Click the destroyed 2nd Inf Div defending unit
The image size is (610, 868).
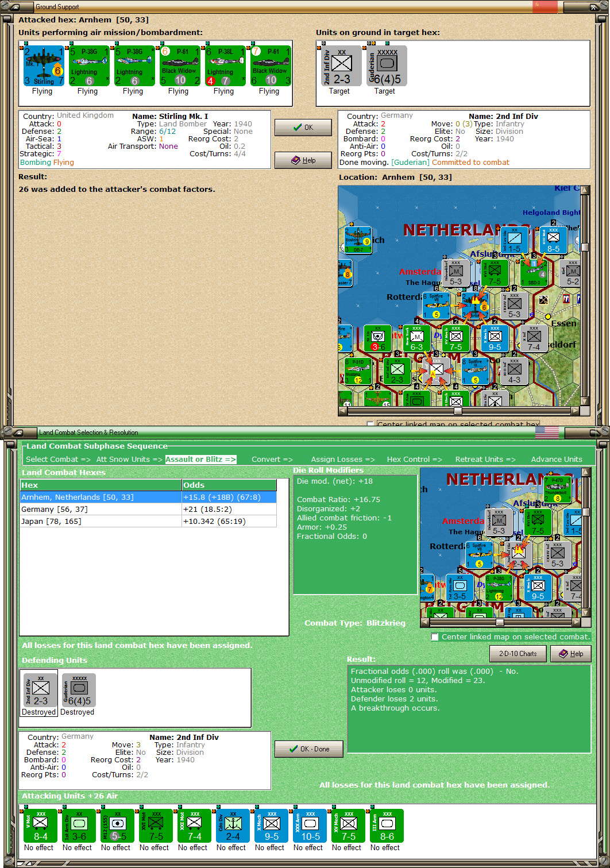point(38,689)
